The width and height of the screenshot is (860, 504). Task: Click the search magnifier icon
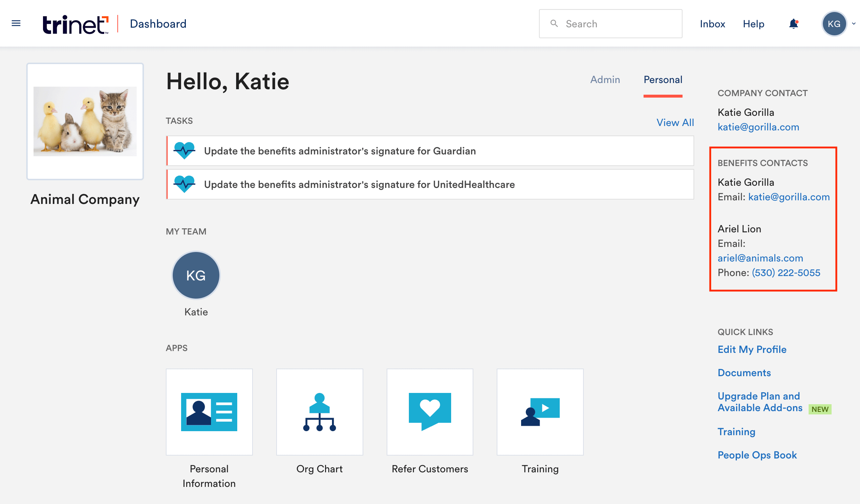pyautogui.click(x=554, y=23)
